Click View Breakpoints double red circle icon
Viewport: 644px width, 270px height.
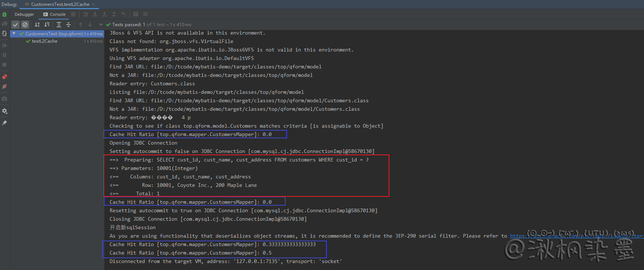pyautogui.click(x=4, y=77)
